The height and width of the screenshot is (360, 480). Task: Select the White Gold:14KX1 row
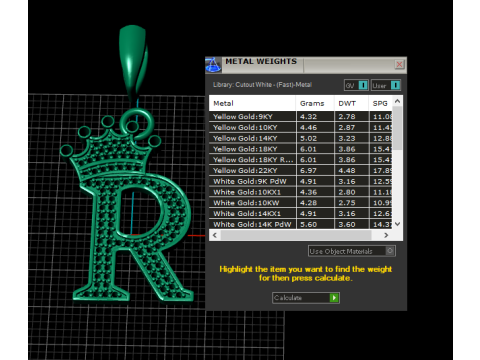pyautogui.click(x=301, y=213)
